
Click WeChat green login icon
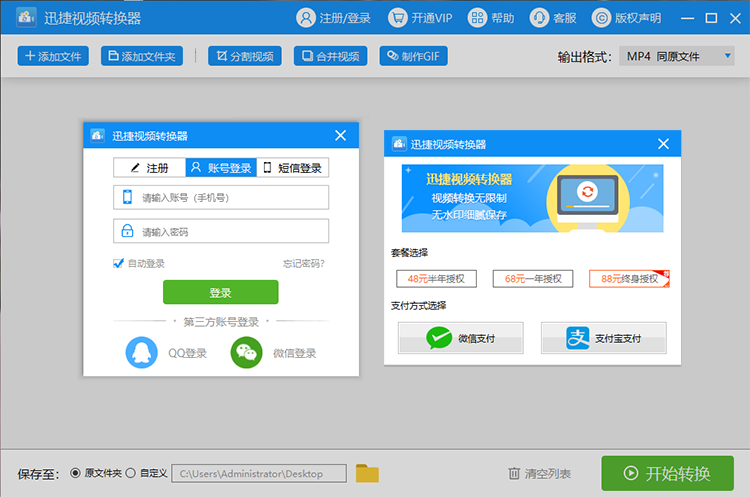[x=246, y=353]
